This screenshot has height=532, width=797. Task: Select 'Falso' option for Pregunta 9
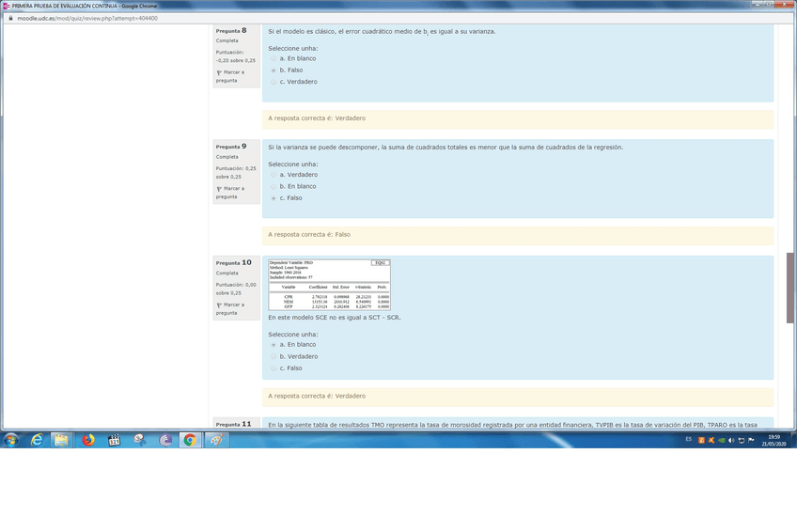click(273, 198)
